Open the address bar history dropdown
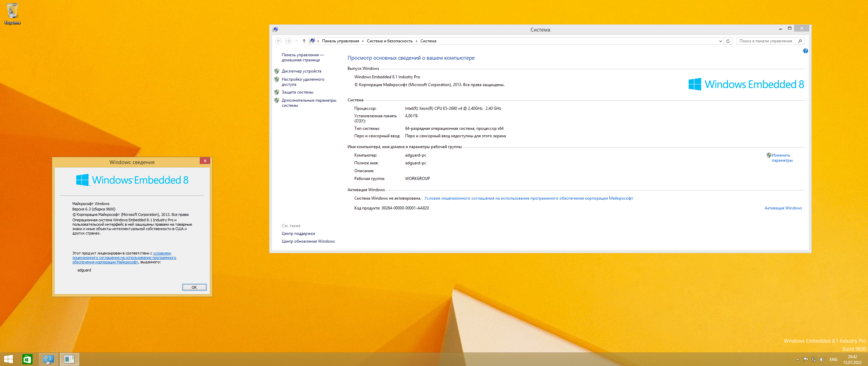Screen dimensions: 868x366 [x=721, y=41]
